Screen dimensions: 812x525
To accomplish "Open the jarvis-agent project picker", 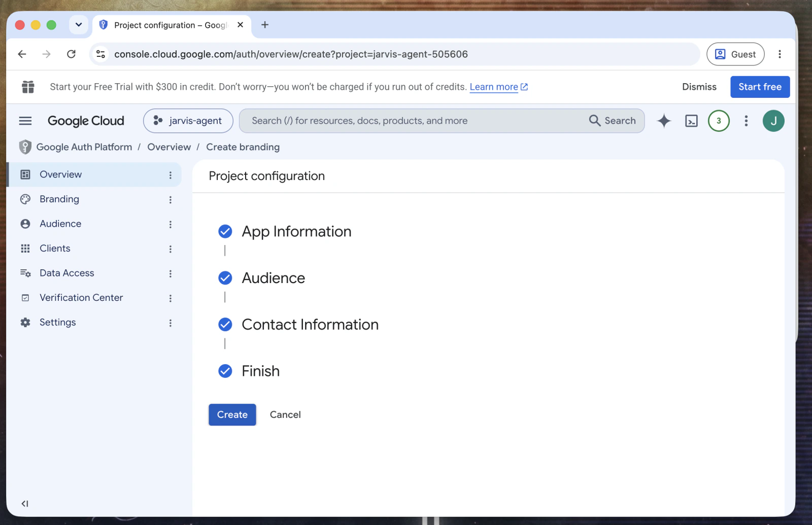I will click(x=188, y=121).
